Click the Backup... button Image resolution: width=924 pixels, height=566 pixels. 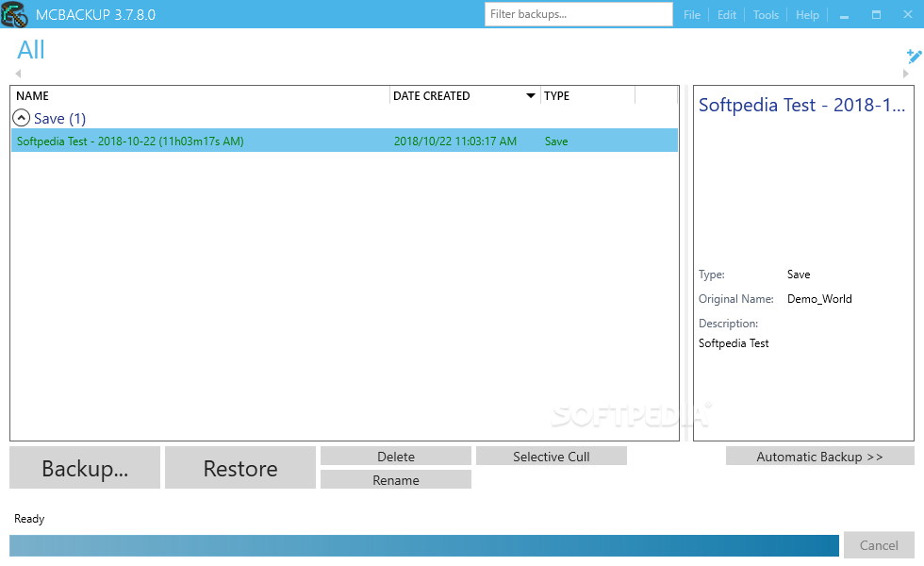click(x=85, y=468)
